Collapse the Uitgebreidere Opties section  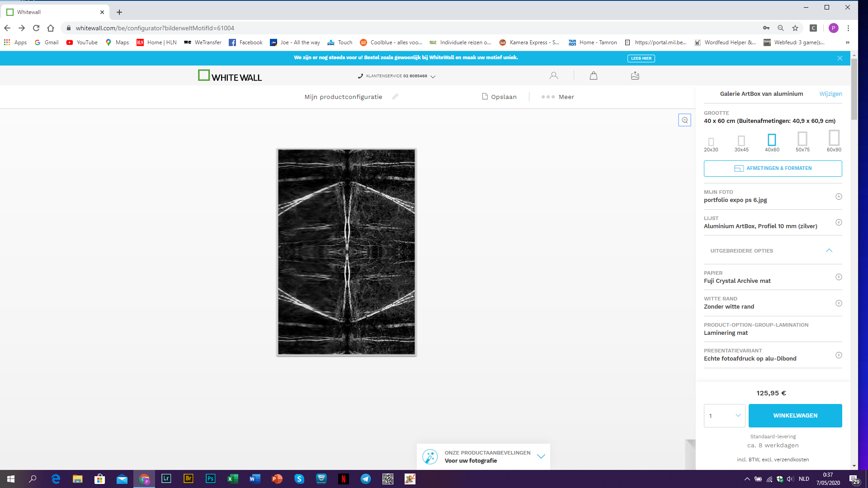829,251
